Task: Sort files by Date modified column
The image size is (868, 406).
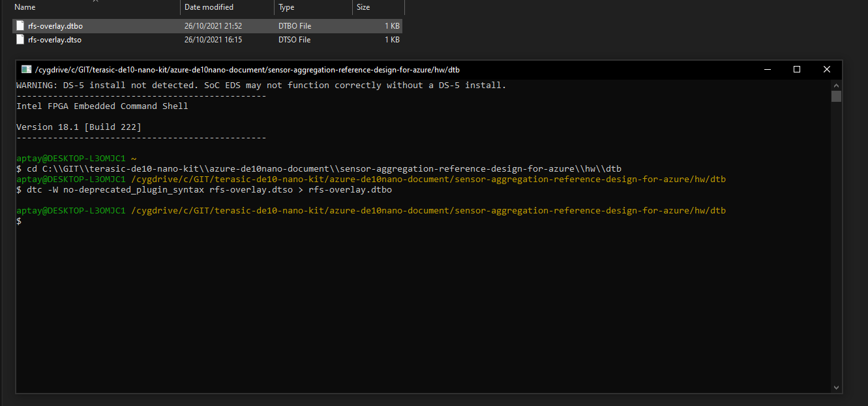Action: click(209, 7)
